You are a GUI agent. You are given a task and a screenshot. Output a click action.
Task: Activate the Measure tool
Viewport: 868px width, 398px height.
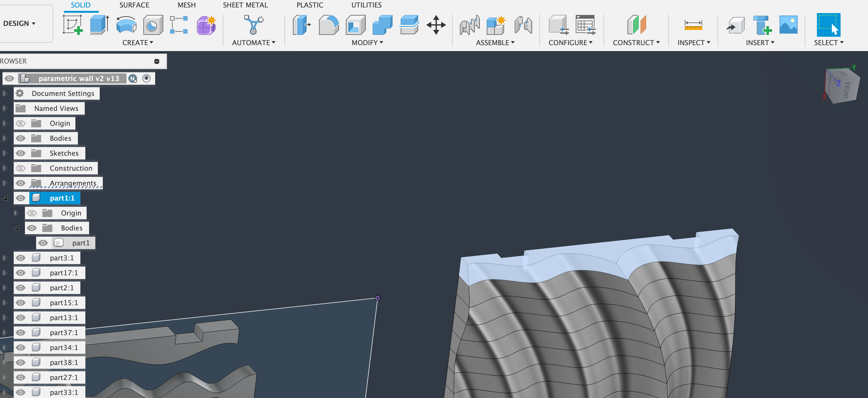tap(693, 25)
